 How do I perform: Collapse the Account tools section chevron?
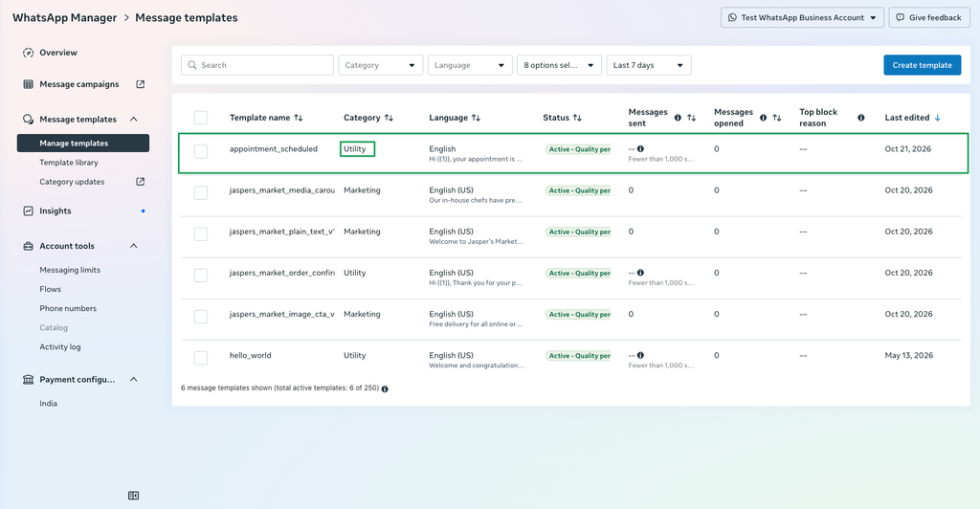[x=134, y=246]
